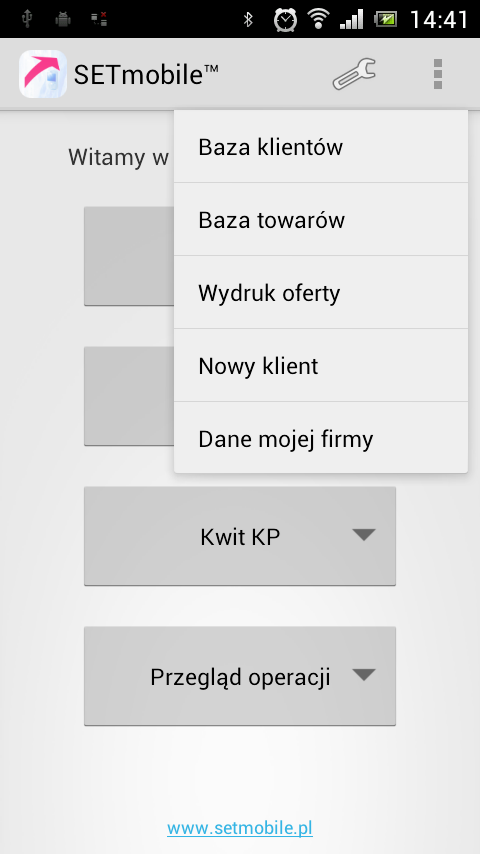This screenshot has height=854, width=480.
Task: Tap the SETmobile pink arrow app logo
Action: [x=43, y=74]
